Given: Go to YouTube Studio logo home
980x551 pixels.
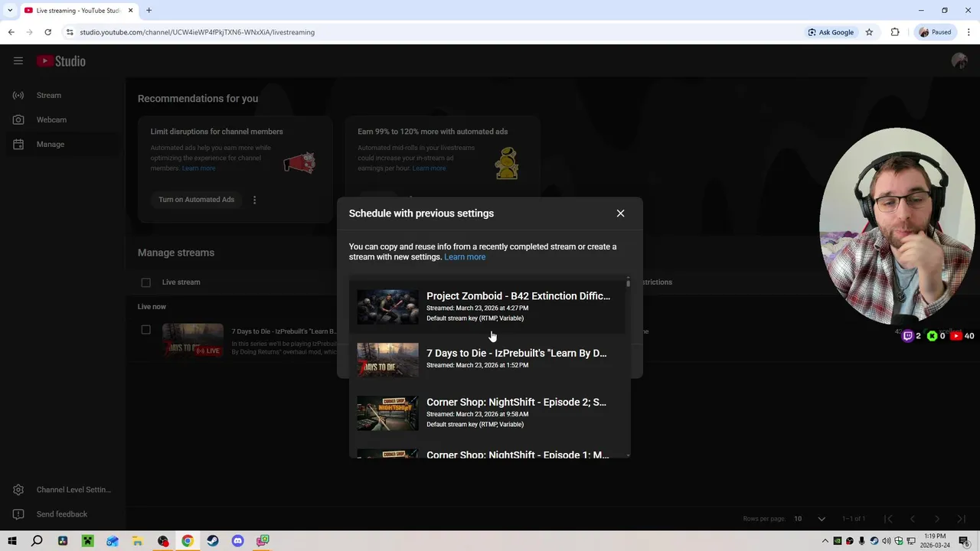Looking at the screenshot, I should click(61, 61).
